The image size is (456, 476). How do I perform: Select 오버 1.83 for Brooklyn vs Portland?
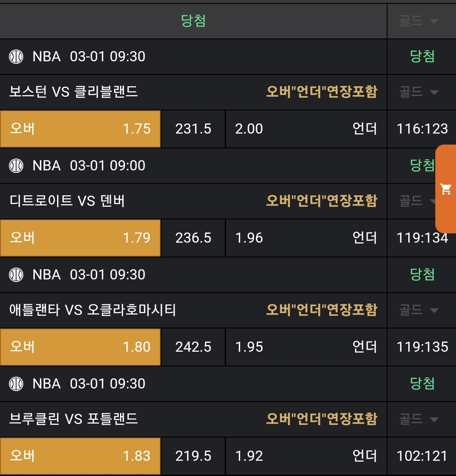[80, 456]
